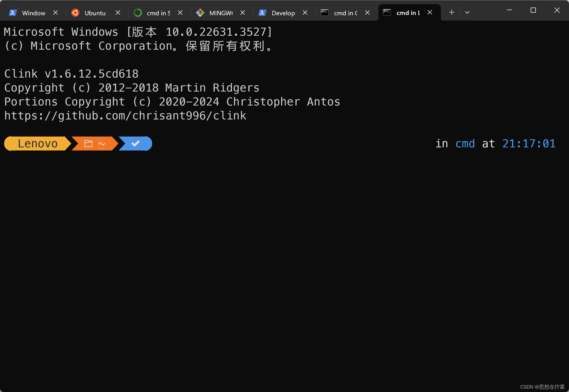This screenshot has height=392, width=569.
Task: Close the Window PowerShell tab
Action: click(x=55, y=13)
